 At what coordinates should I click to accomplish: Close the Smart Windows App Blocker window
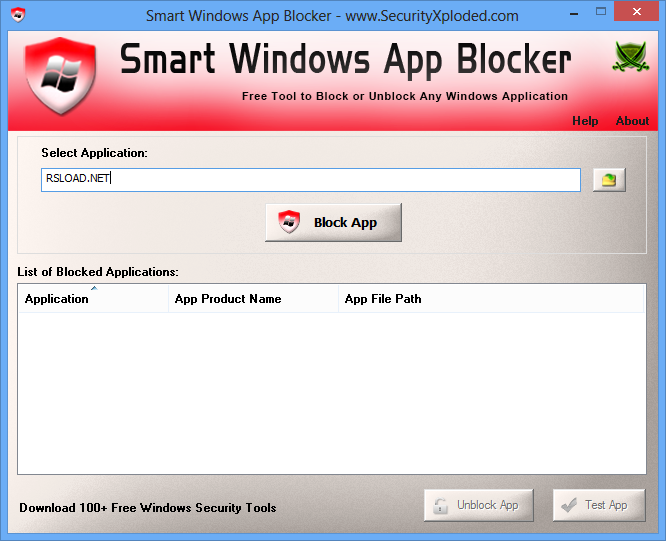tap(636, 12)
